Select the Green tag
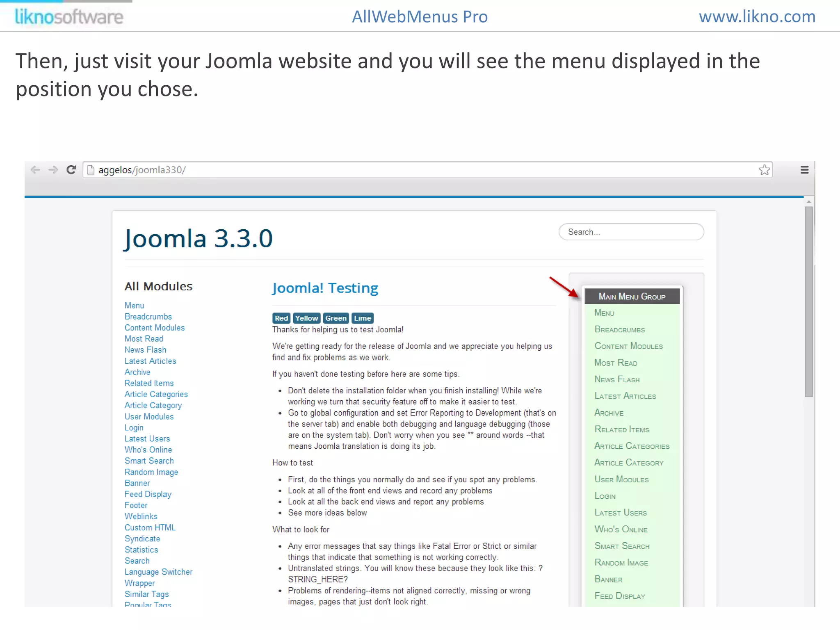The image size is (840, 630). 336,318
